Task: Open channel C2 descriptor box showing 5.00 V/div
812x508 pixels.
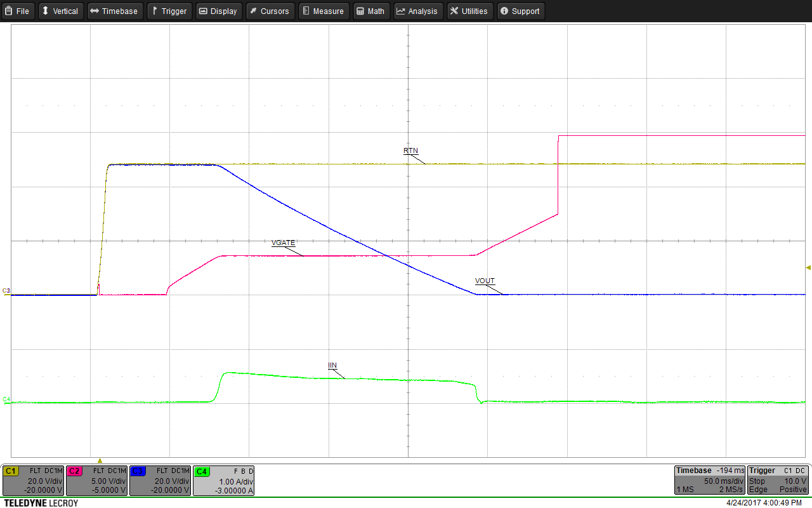Action: pos(96,480)
